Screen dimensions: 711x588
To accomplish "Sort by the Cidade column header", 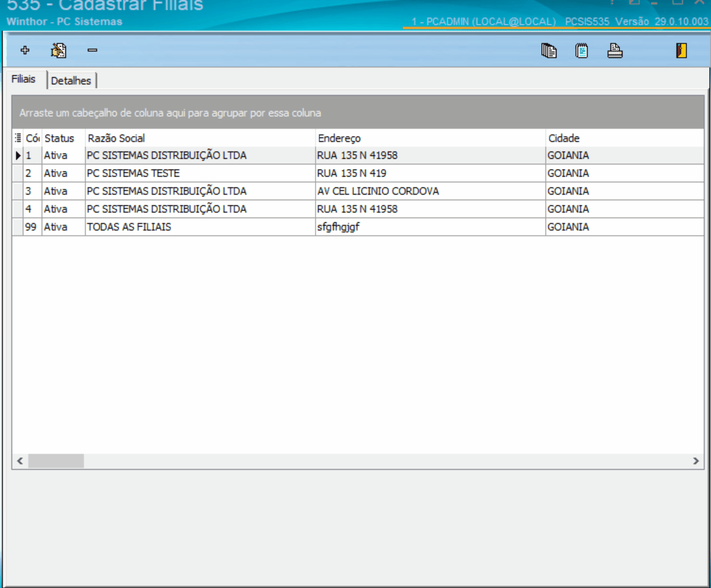I will 625,138.
